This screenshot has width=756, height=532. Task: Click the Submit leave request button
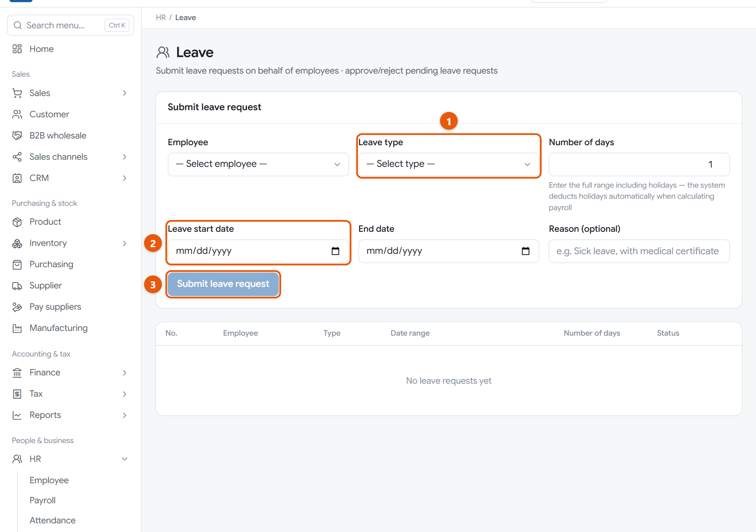223,284
